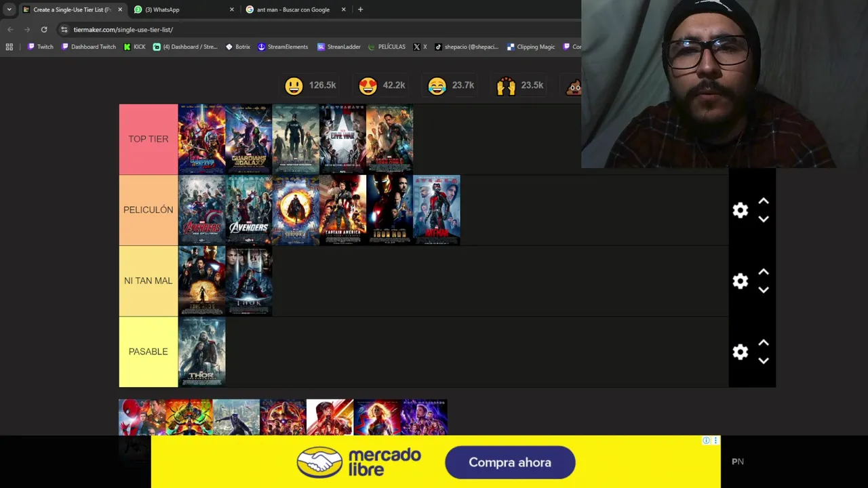Open the Clipping Magic bookmark

(531, 47)
